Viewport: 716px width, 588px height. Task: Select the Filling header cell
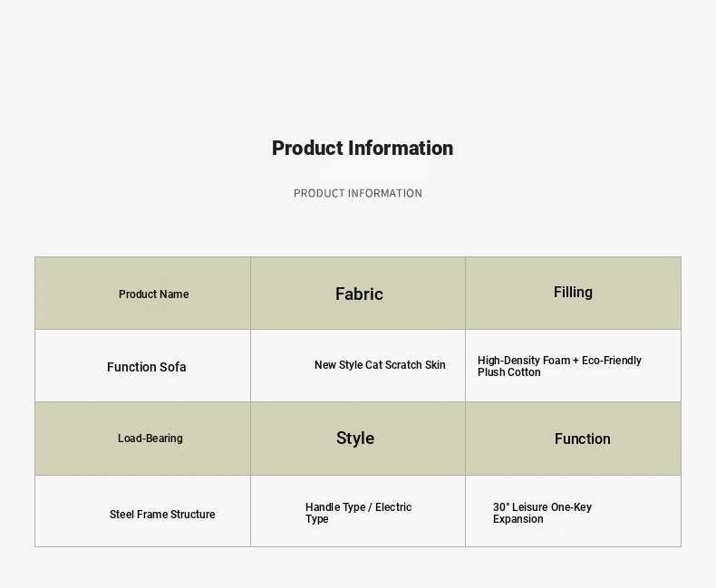click(573, 293)
